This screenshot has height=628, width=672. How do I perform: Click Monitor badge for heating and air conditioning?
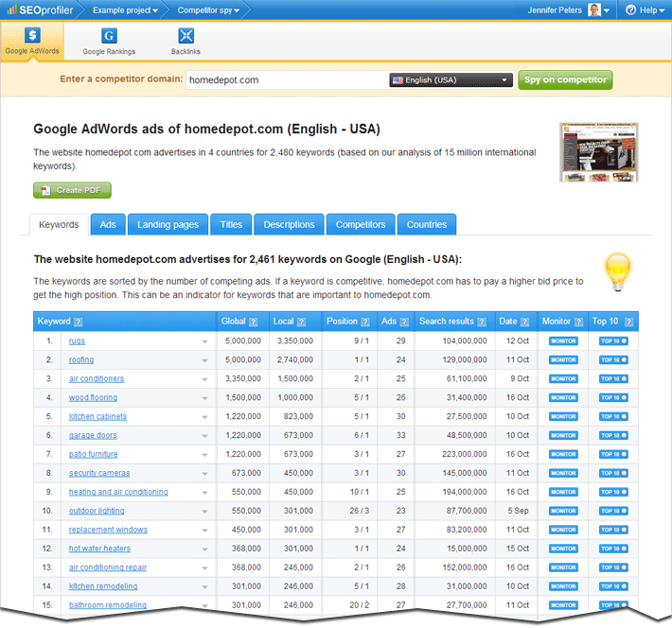563,492
